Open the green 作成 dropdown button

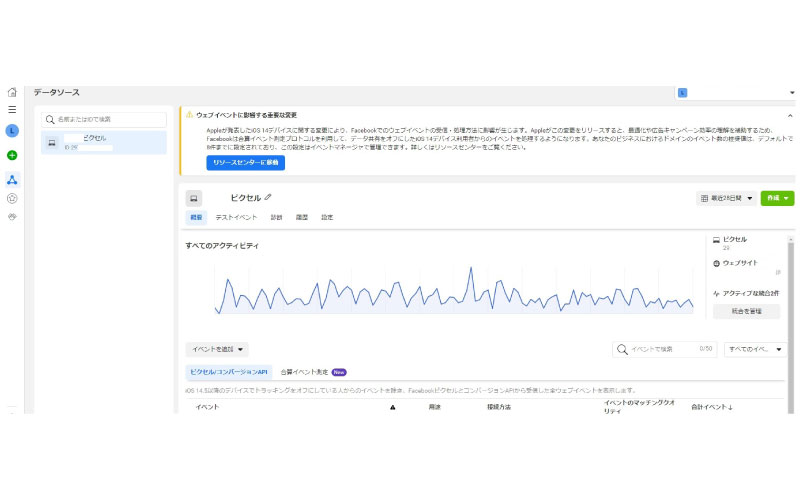(777, 198)
